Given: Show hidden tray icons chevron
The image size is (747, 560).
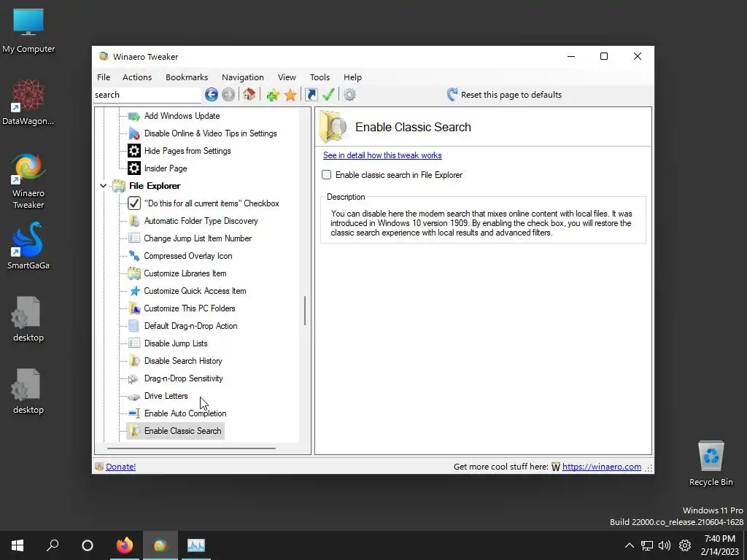Looking at the screenshot, I should tap(630, 545).
